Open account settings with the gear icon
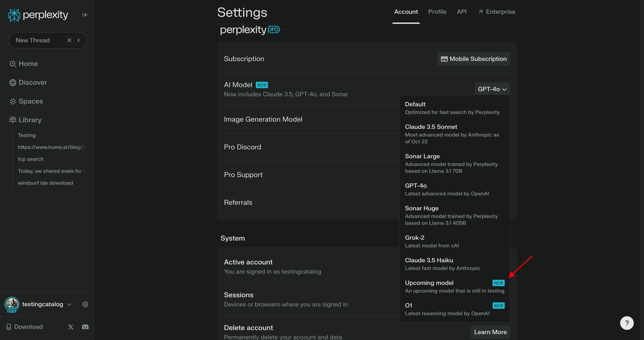 coord(85,304)
